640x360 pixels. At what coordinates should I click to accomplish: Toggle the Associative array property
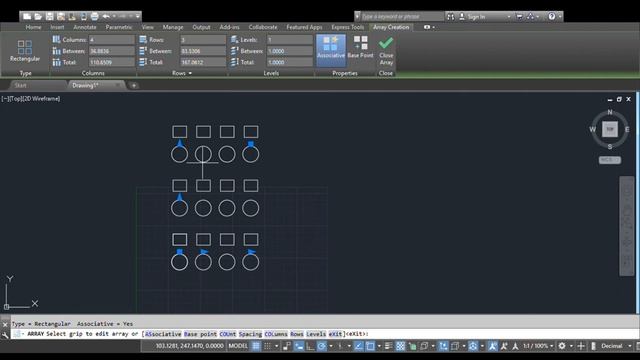tap(331, 50)
